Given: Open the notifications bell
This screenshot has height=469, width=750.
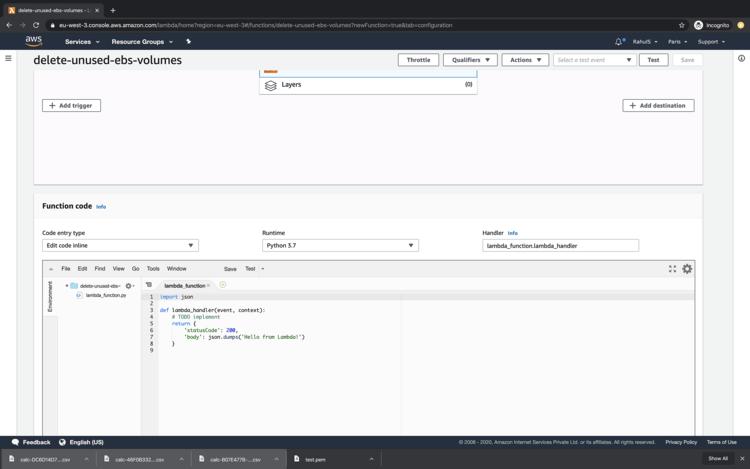Looking at the screenshot, I should click(x=619, y=42).
